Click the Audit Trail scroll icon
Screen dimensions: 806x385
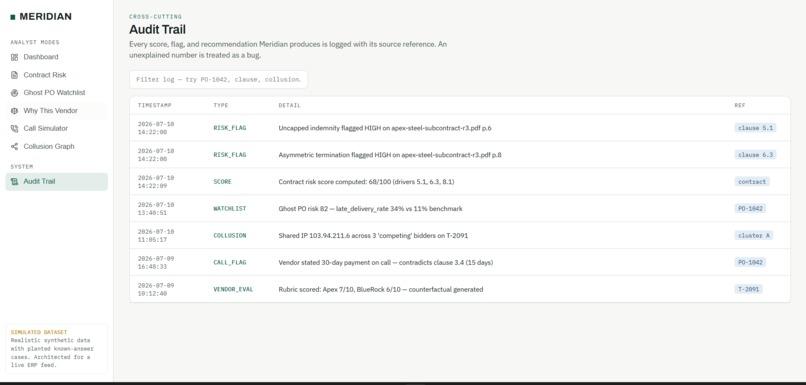pyautogui.click(x=14, y=181)
